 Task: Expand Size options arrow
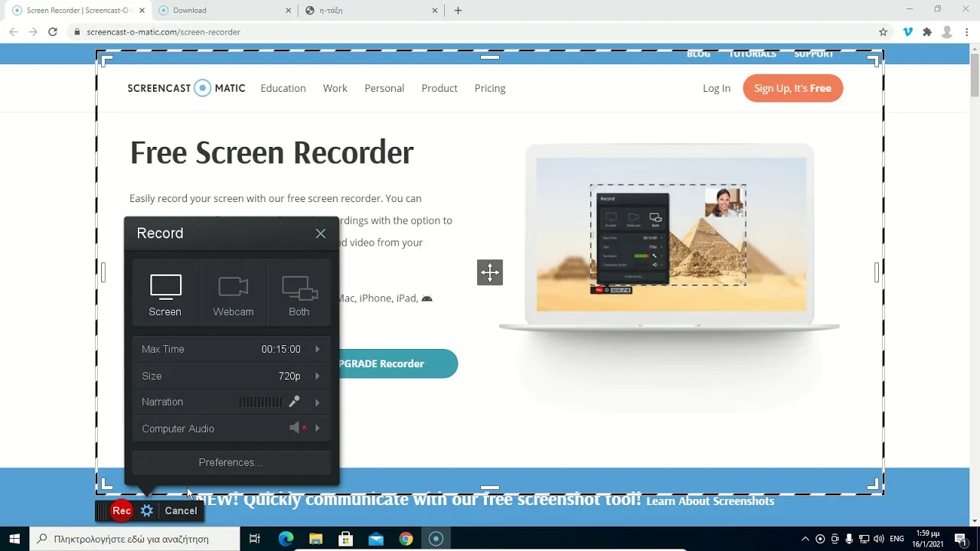[317, 376]
